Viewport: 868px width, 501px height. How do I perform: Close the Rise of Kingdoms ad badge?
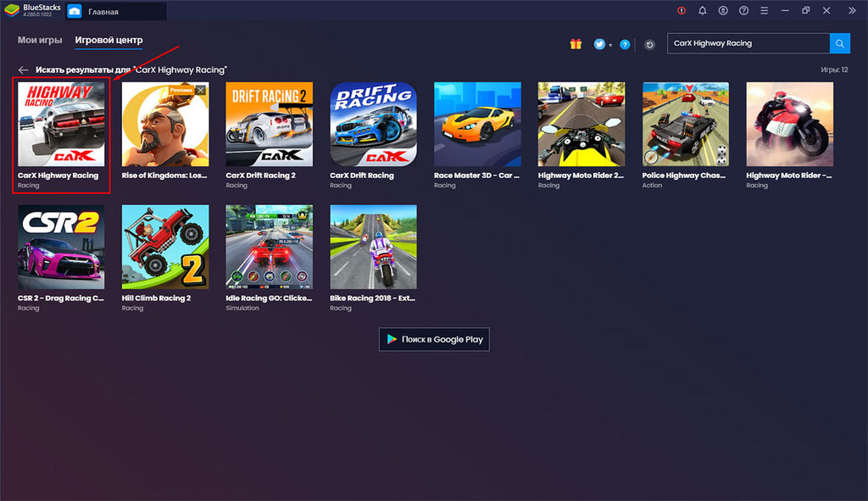point(201,90)
